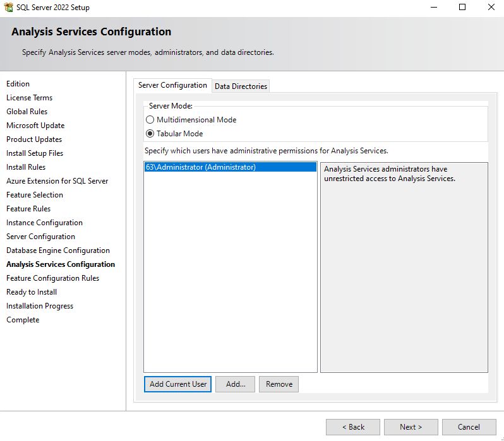
Task: Click the Remove button
Action: [279, 384]
